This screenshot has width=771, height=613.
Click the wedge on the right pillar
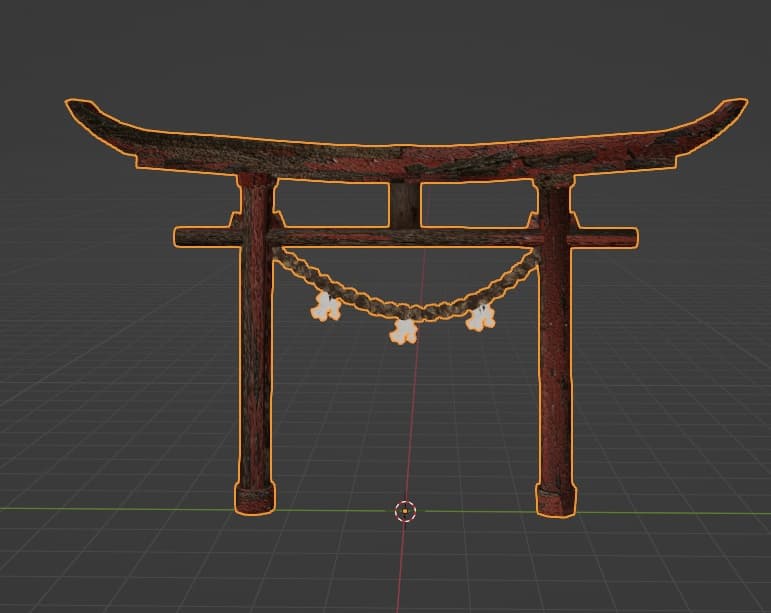click(x=574, y=220)
